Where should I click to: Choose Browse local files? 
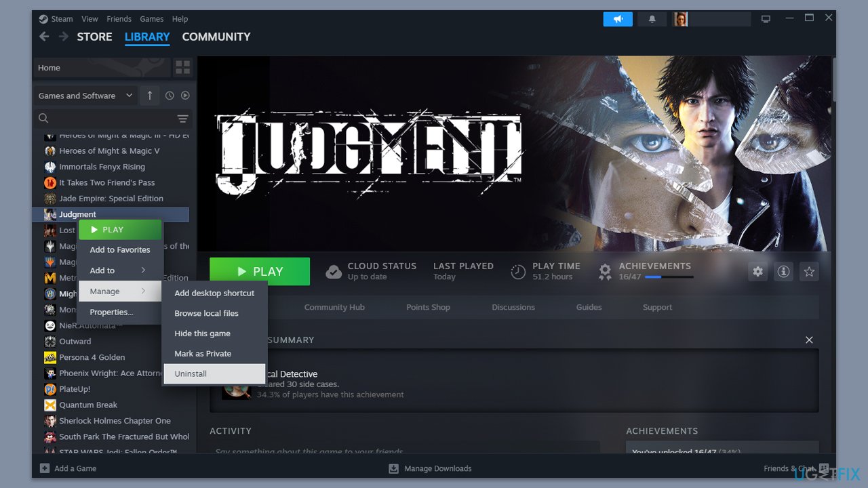[214, 313]
